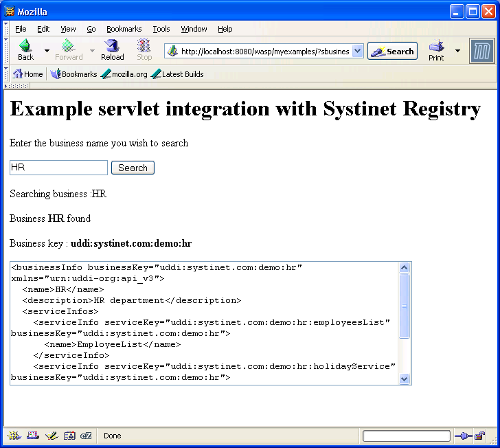Viewport: 500px width, 448px height.
Task: Click the security lock icon
Action: click(x=479, y=436)
